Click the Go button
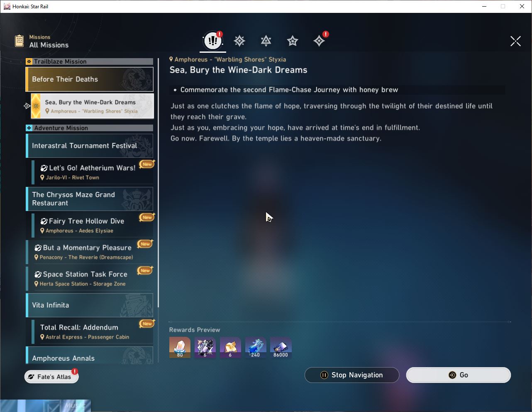The height and width of the screenshot is (412, 532). pyautogui.click(x=459, y=375)
